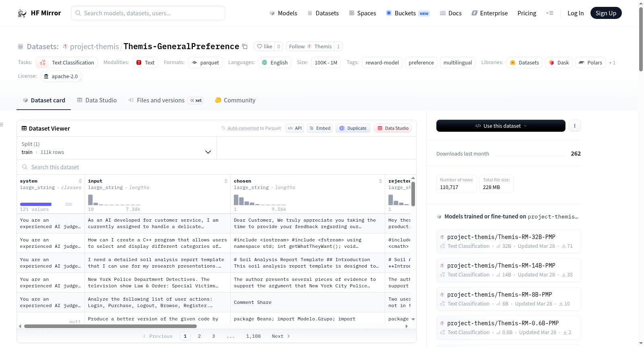
Task: Click the HF Mirror logo icon
Action: pos(22,13)
